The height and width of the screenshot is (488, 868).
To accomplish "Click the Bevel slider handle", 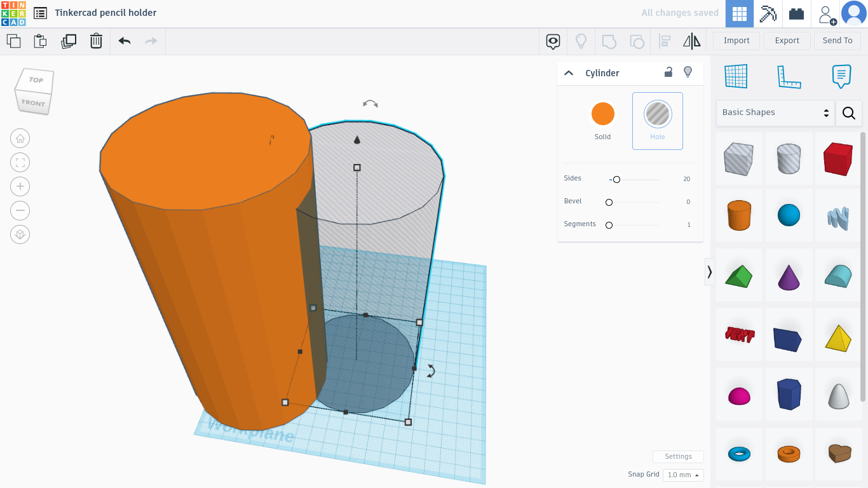I will (x=609, y=203).
